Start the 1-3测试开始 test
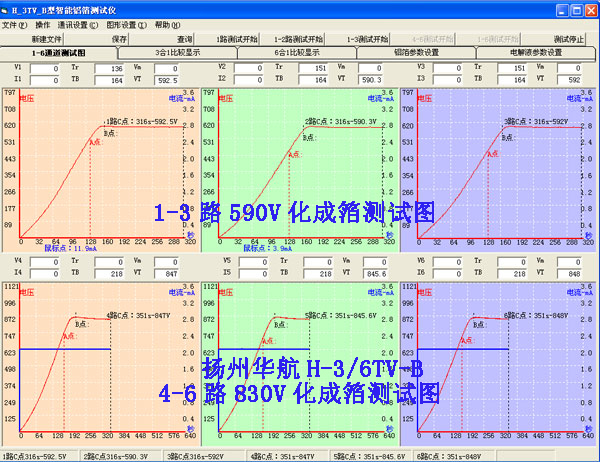Viewport: 600px width, 462px height. tap(357, 39)
